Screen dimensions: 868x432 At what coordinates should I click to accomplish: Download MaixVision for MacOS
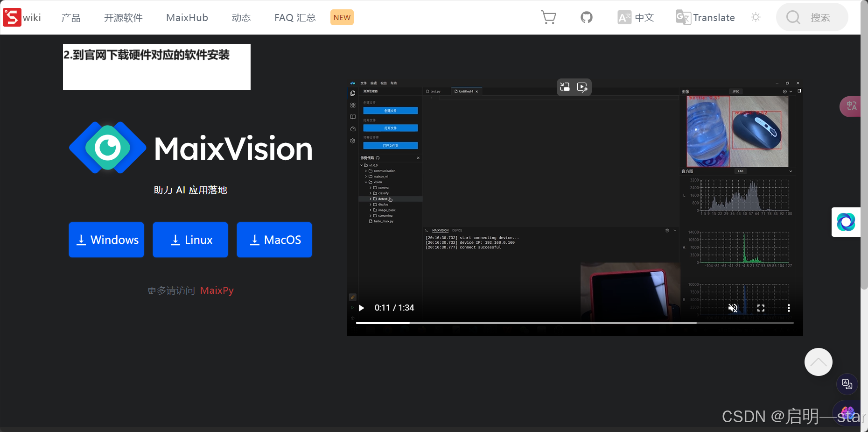pos(274,240)
